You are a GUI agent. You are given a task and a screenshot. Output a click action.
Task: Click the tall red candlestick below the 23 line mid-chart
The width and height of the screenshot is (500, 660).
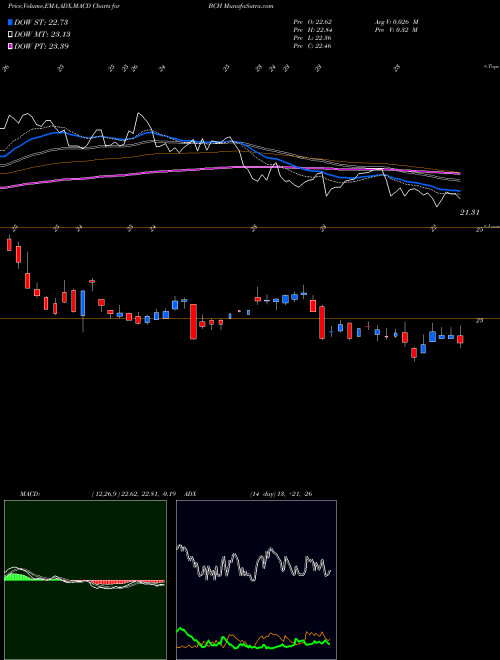[x=194, y=322]
